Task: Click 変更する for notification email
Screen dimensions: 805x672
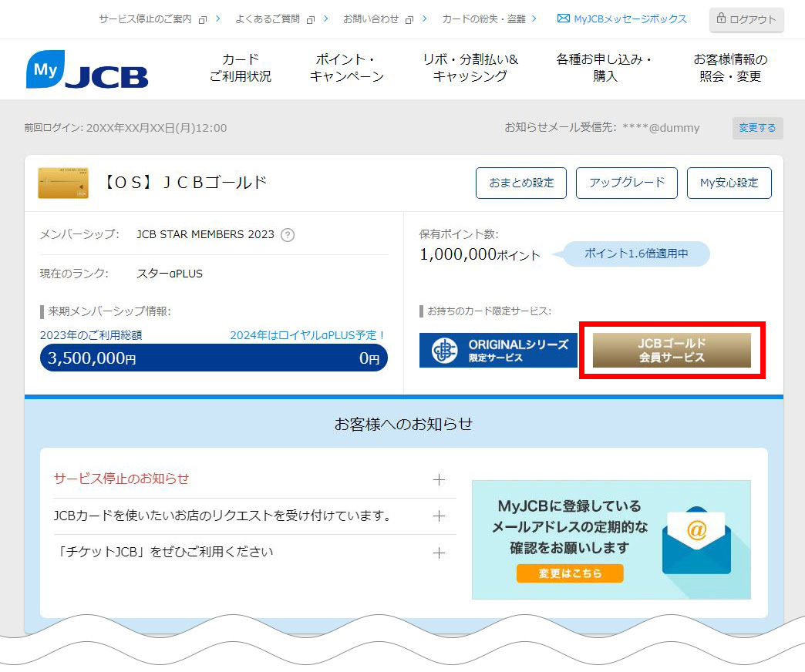Action: 757,128
